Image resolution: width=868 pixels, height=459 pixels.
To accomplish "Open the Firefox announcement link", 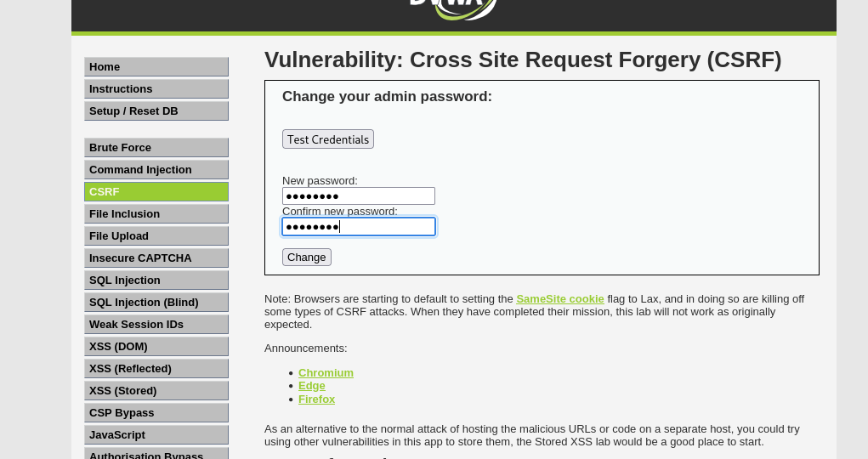I will point(316,399).
